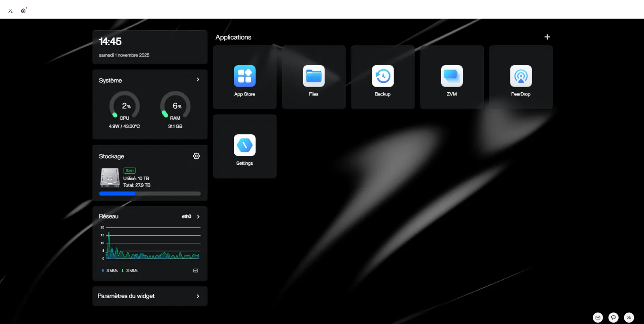Launch the Files app
The image size is (644, 324).
[314, 77]
